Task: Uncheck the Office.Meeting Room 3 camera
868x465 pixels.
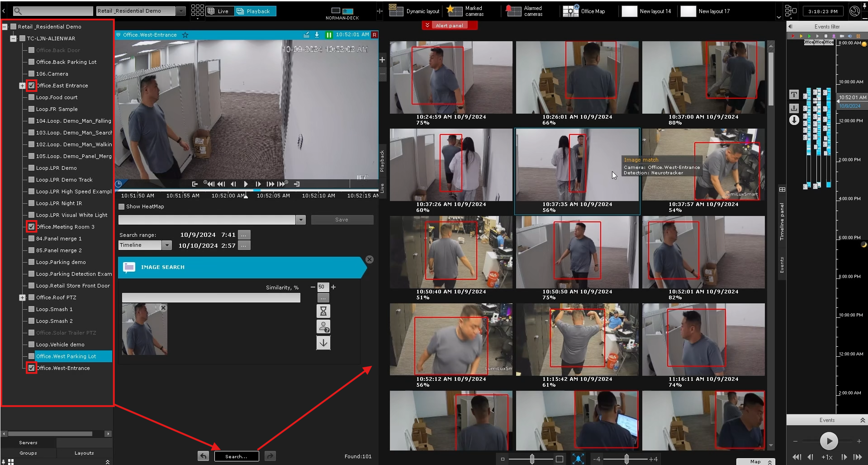Action: click(x=32, y=227)
